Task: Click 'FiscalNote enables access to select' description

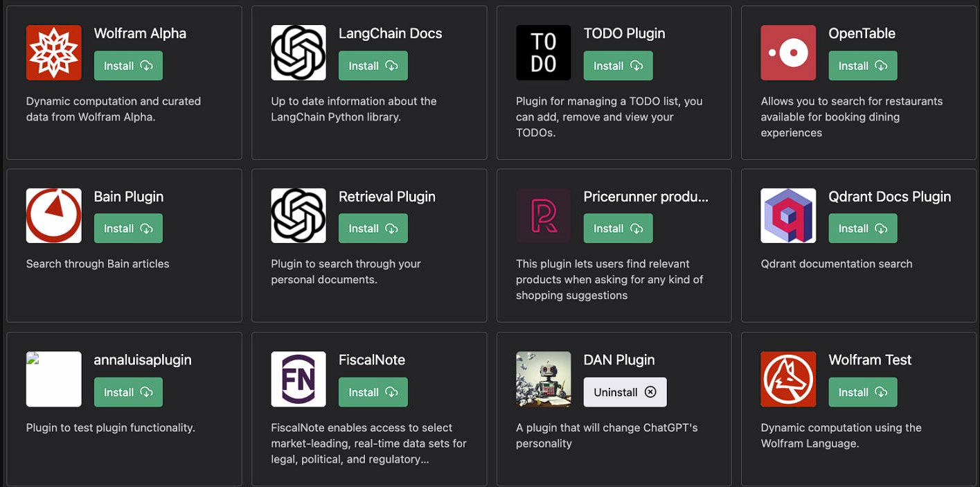Action: [x=368, y=443]
